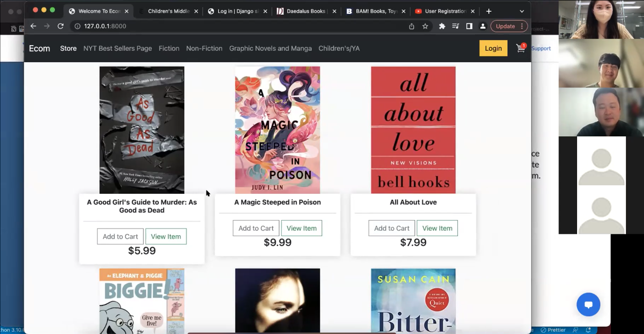Viewport: 644px width, 334px height.
Task: Click the Ecom brand logo link
Action: (39, 48)
